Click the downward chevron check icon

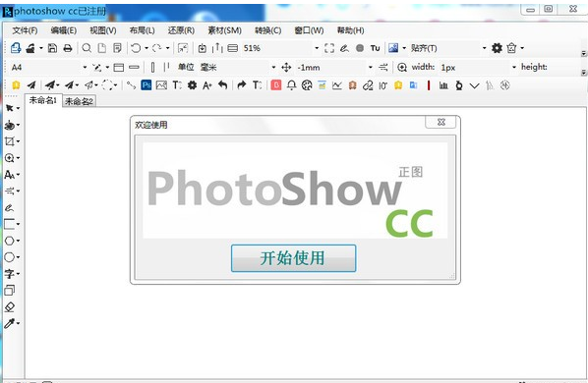[474, 86]
